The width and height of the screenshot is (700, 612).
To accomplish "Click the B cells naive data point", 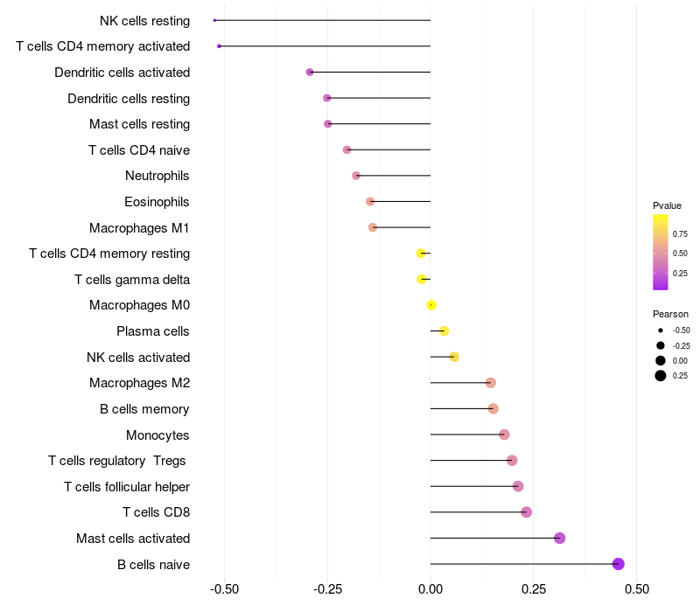I will click(618, 564).
